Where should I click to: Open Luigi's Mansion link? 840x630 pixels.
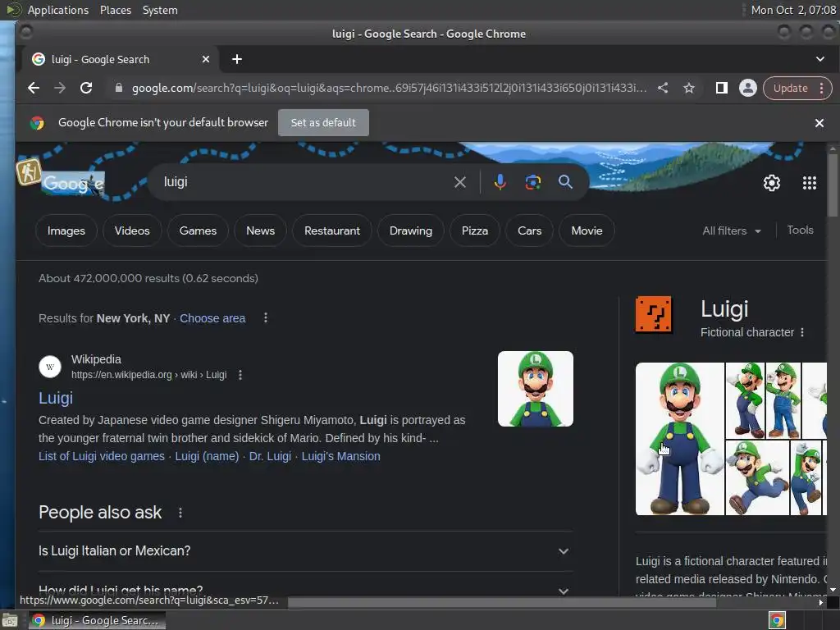click(340, 456)
